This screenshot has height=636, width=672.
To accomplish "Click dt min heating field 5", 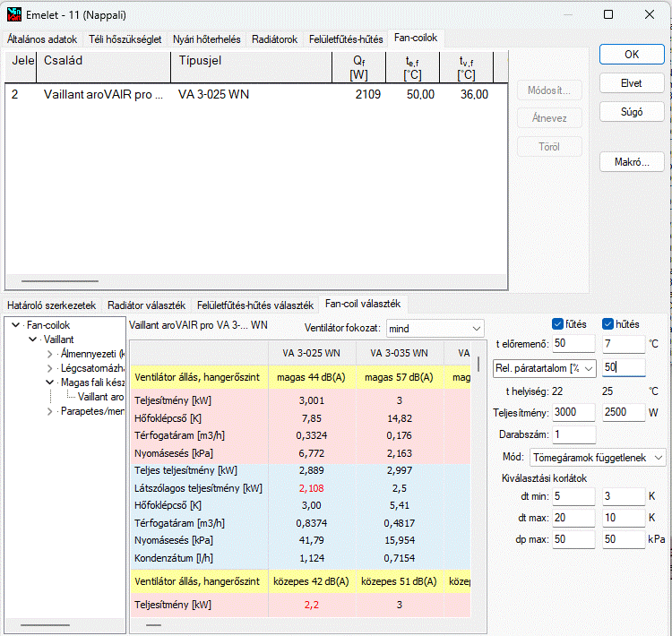I will point(573,497).
